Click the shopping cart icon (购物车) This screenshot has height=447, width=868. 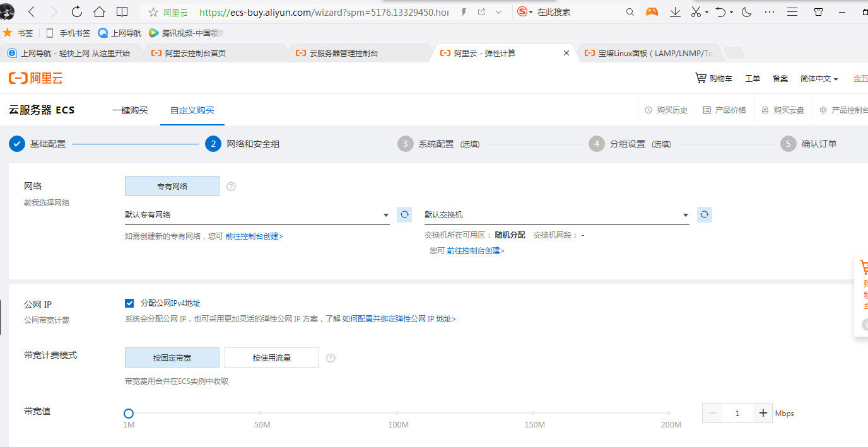(701, 78)
